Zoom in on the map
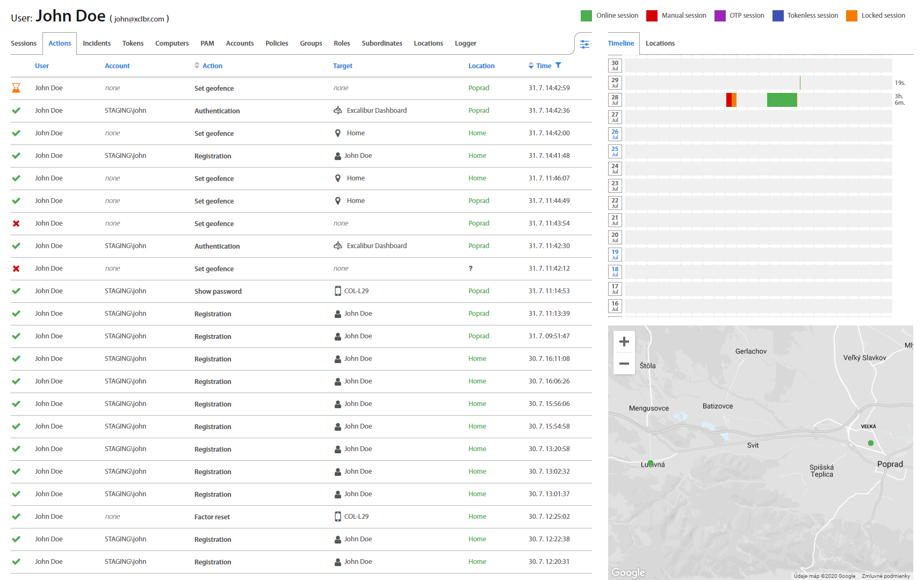Screen dimensions: 924x580 click(x=624, y=342)
